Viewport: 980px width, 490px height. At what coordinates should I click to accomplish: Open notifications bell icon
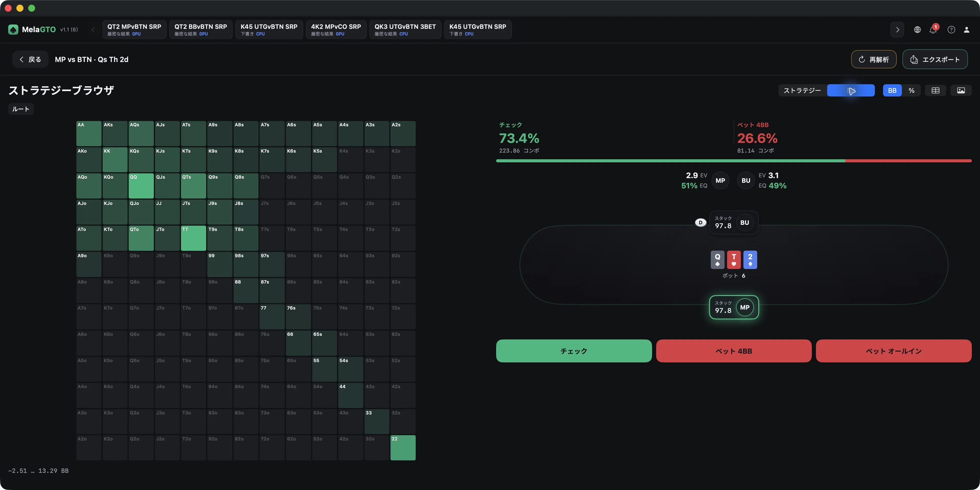[x=933, y=30]
